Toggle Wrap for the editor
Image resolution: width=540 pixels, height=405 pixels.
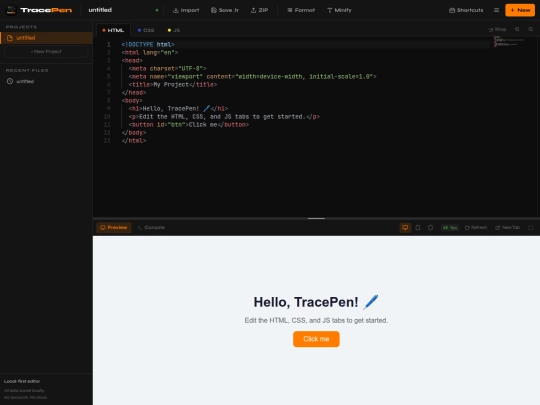coord(497,30)
